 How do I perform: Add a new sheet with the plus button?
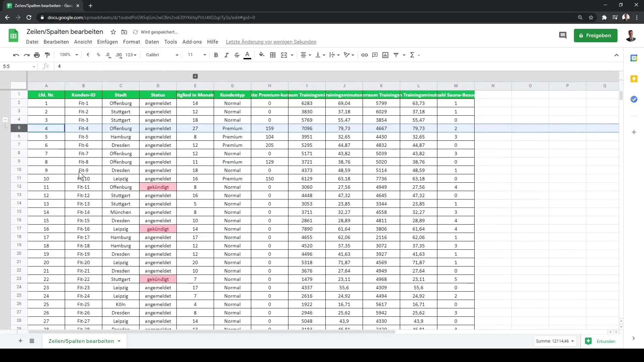[20, 341]
